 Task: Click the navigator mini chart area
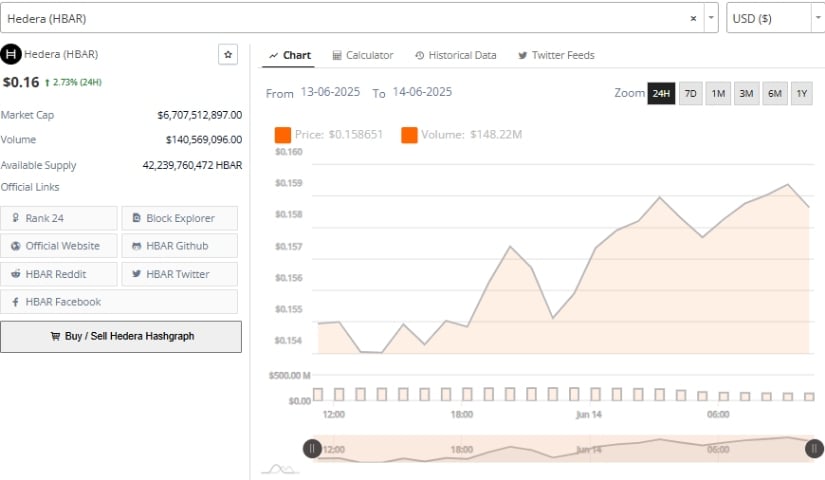pos(563,449)
